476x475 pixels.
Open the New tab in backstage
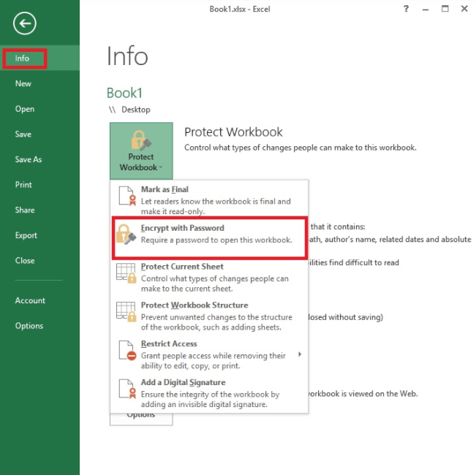coord(23,84)
